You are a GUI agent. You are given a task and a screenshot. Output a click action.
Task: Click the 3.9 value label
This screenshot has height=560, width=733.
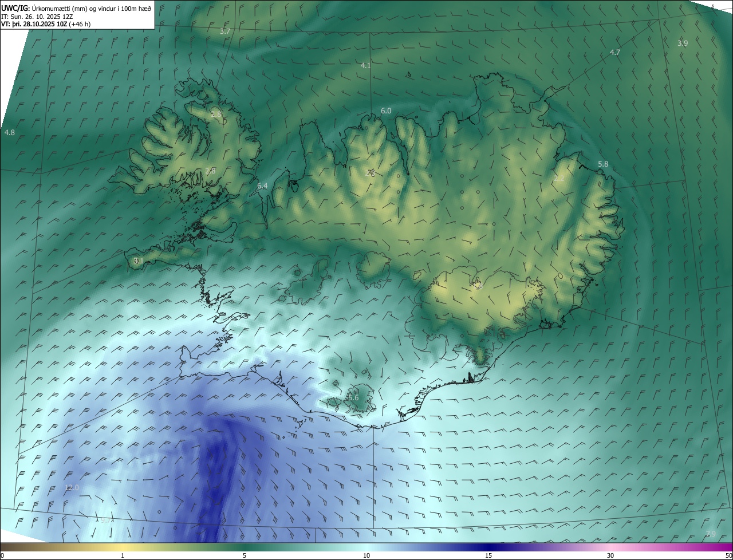(683, 44)
